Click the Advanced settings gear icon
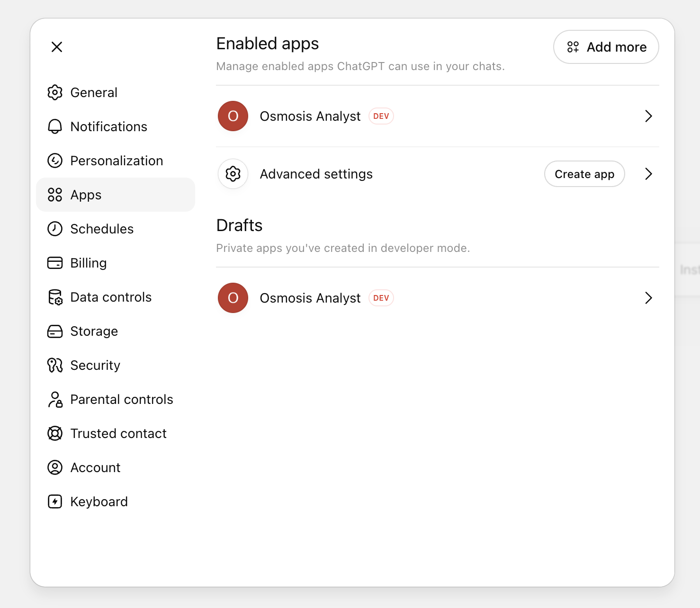 tap(233, 174)
